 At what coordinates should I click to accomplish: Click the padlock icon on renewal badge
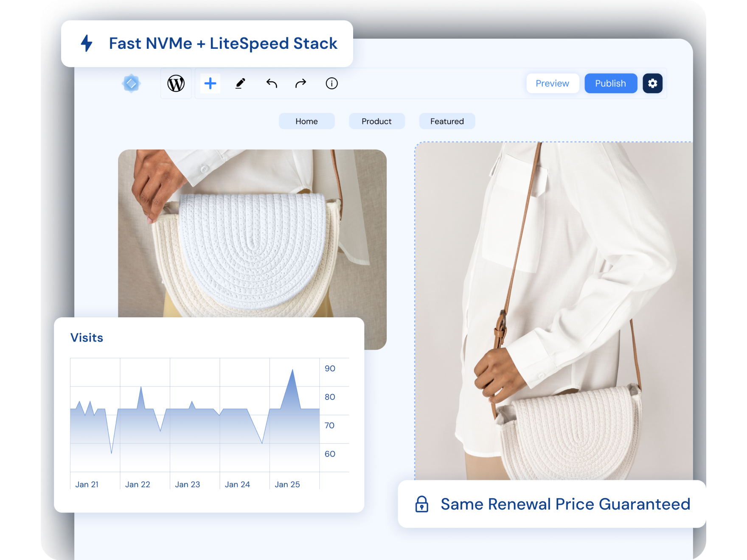tap(422, 504)
